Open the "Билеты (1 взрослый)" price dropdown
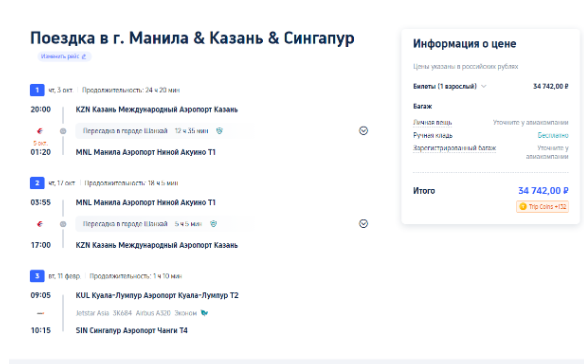The width and height of the screenshot is (584, 364). tap(450, 86)
